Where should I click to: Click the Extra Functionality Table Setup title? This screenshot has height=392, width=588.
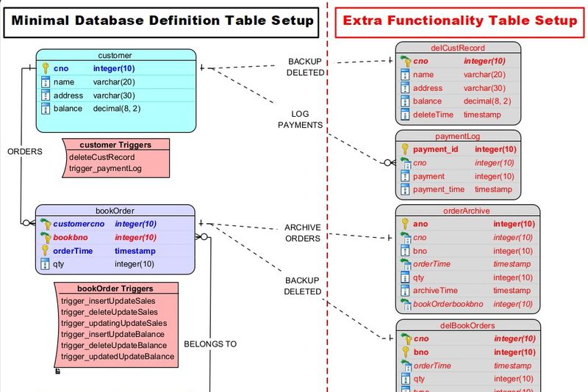click(x=460, y=21)
